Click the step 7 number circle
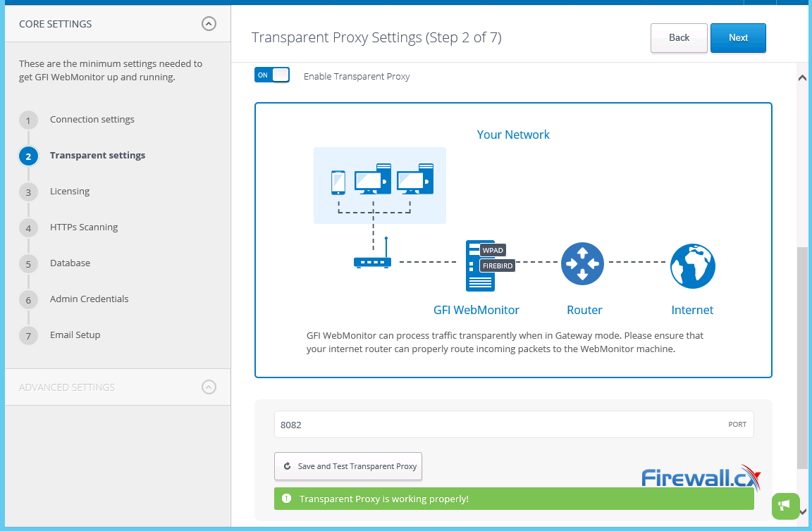812x531 pixels. [28, 336]
